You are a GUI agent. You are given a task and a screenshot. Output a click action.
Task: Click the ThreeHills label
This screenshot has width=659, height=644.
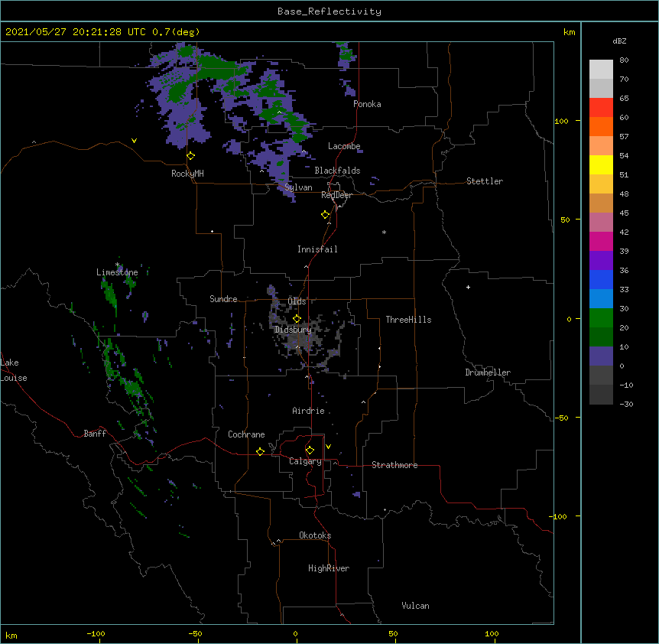tap(408, 320)
